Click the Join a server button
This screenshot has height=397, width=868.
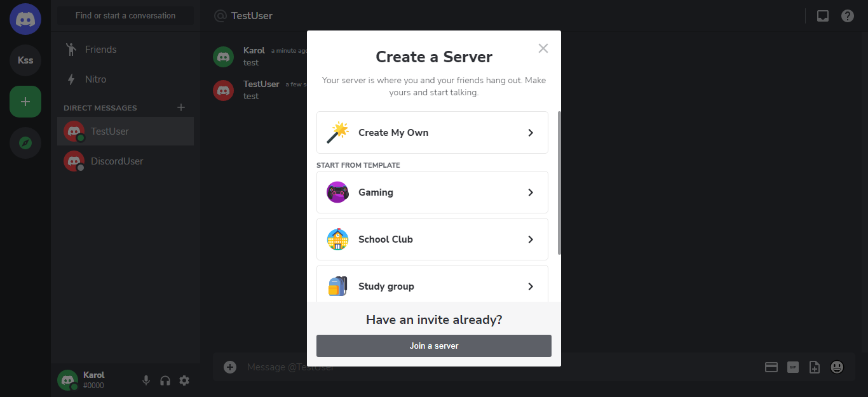coord(434,346)
